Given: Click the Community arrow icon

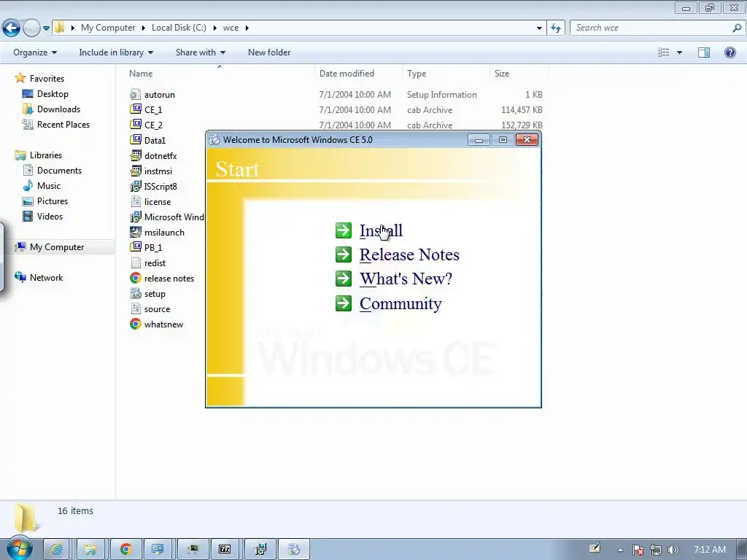Looking at the screenshot, I should [343, 303].
